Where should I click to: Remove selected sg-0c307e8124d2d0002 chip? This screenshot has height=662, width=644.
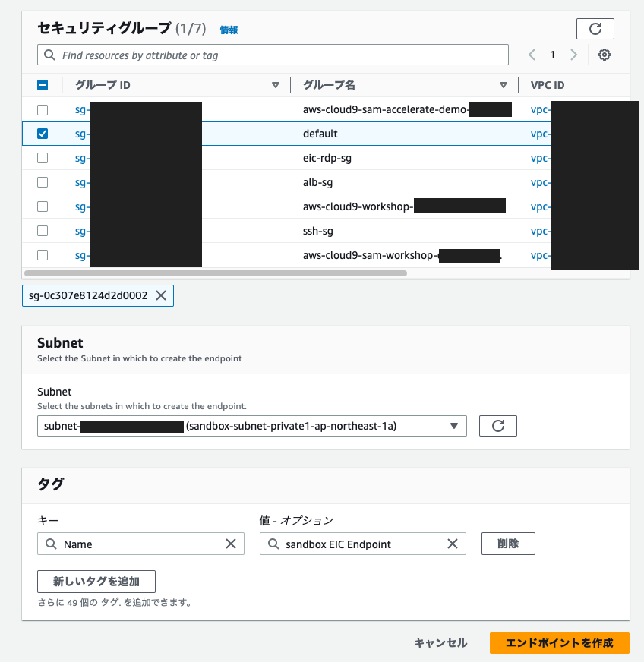(x=161, y=295)
